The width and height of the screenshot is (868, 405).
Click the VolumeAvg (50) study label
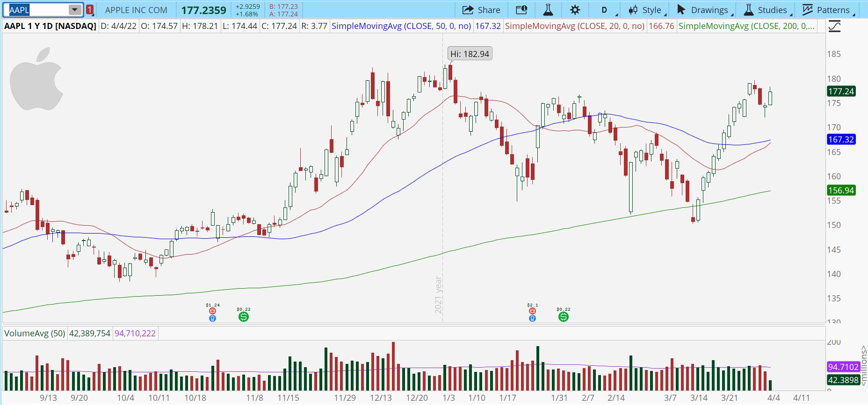(35, 334)
